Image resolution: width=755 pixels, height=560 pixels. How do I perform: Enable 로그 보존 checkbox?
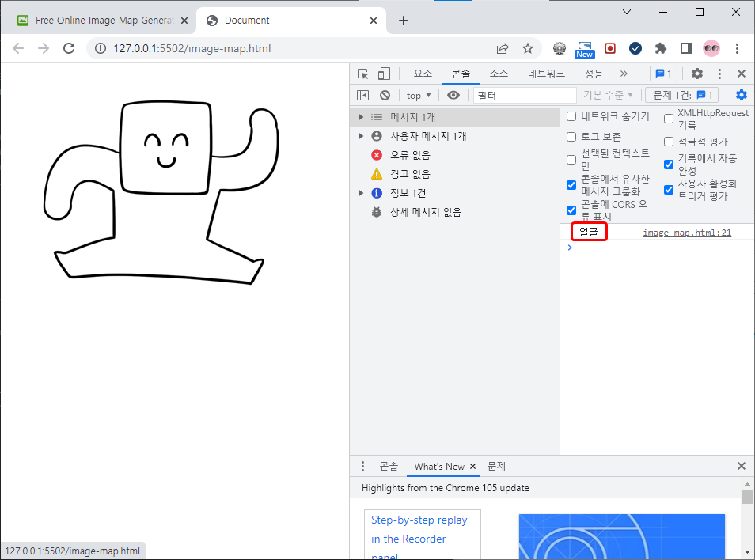[x=571, y=137]
